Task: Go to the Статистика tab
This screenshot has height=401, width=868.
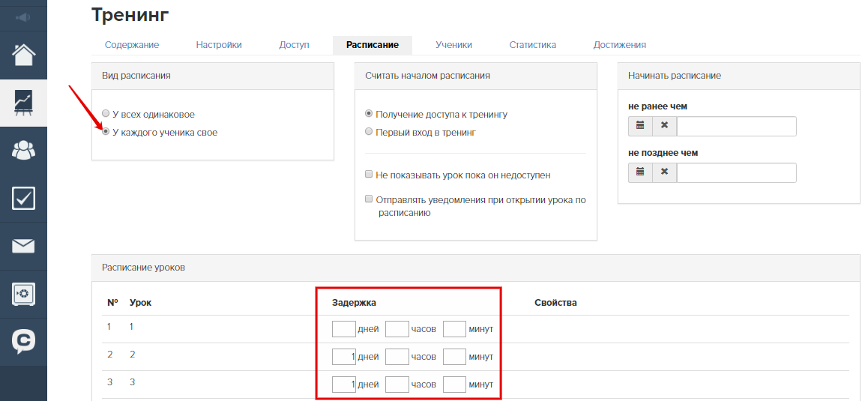Action: (532, 45)
